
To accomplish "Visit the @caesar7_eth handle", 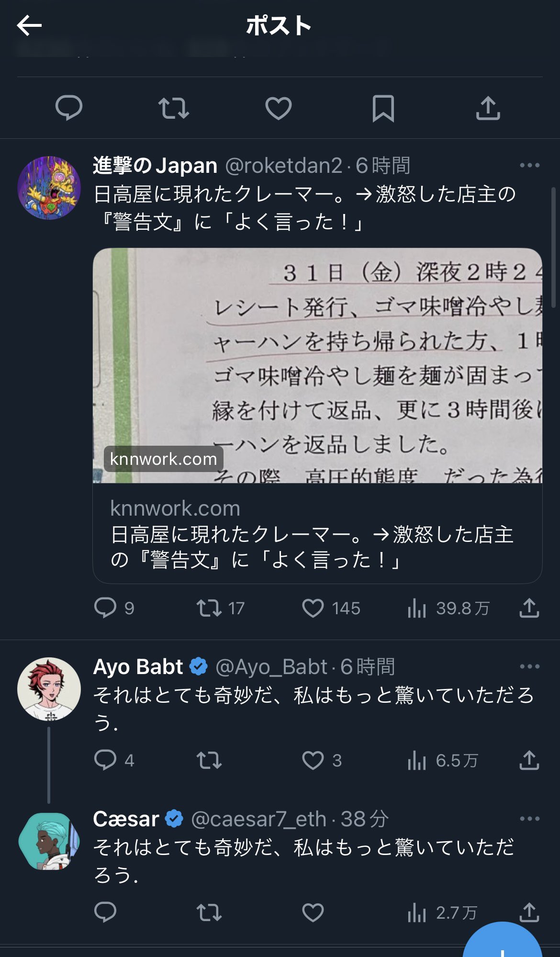I will (x=258, y=819).
